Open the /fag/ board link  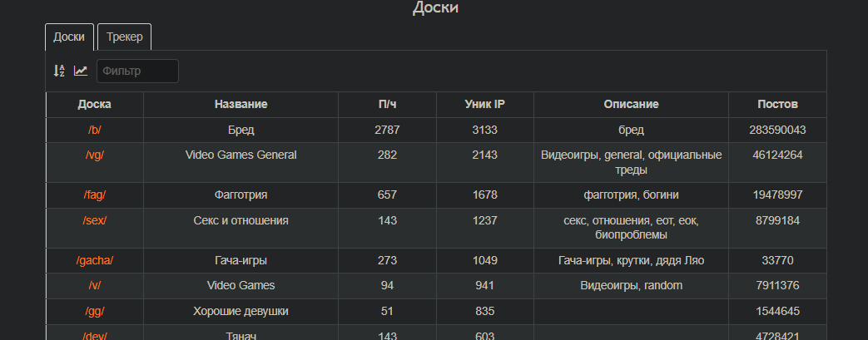pyautogui.click(x=94, y=195)
